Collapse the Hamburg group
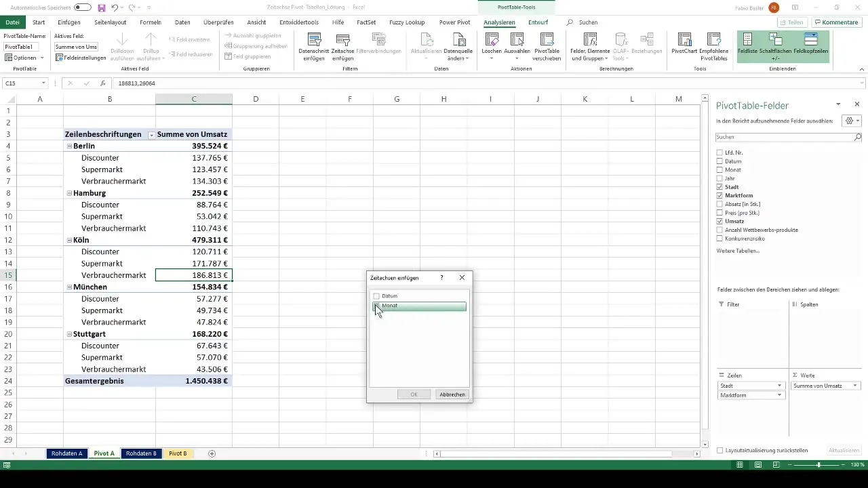 (69, 193)
